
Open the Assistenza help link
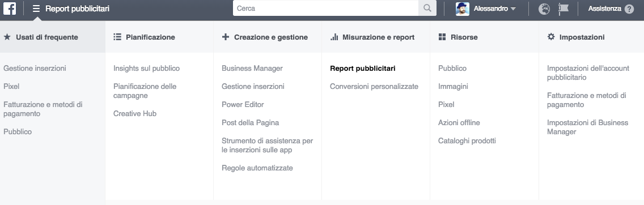(604, 8)
